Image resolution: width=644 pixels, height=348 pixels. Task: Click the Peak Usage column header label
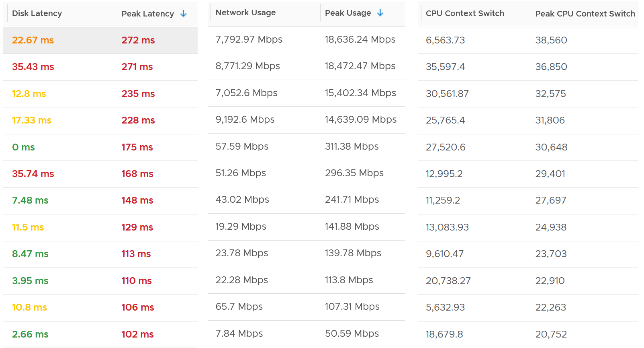tap(348, 13)
